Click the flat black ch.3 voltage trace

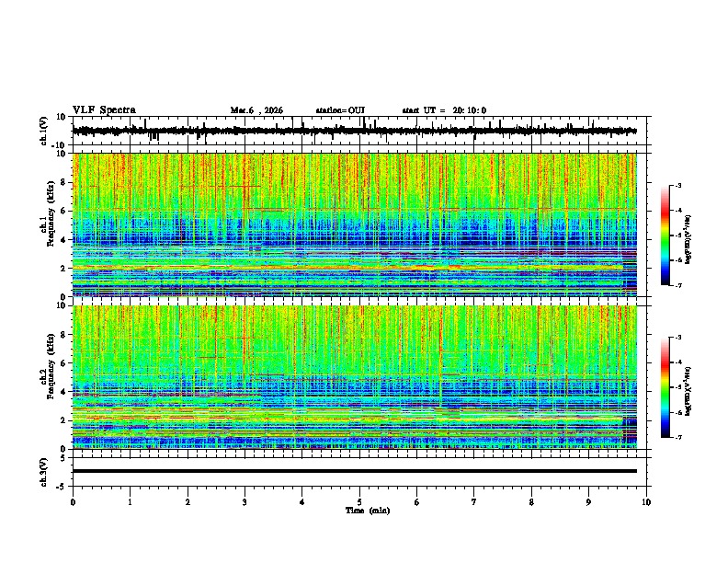coord(354,471)
